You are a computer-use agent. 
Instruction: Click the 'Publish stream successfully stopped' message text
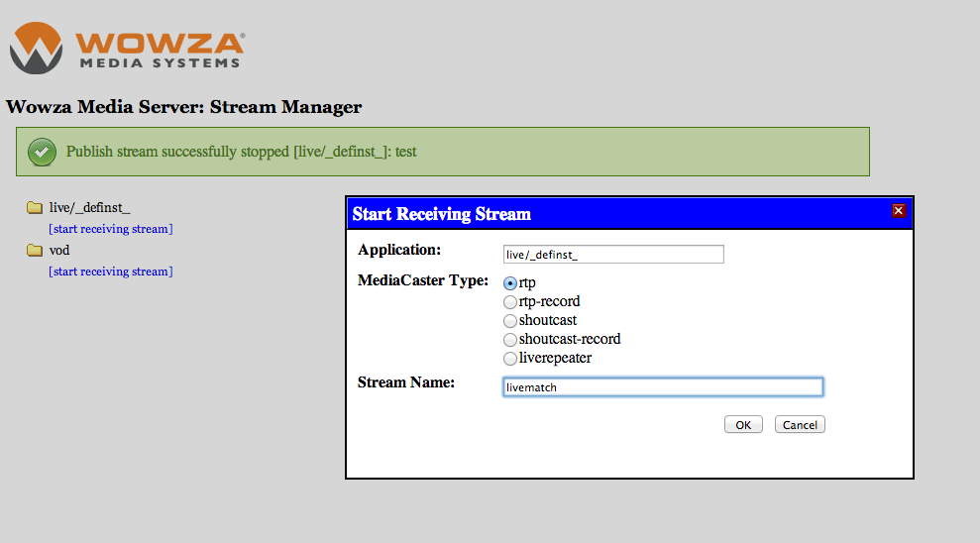point(241,152)
